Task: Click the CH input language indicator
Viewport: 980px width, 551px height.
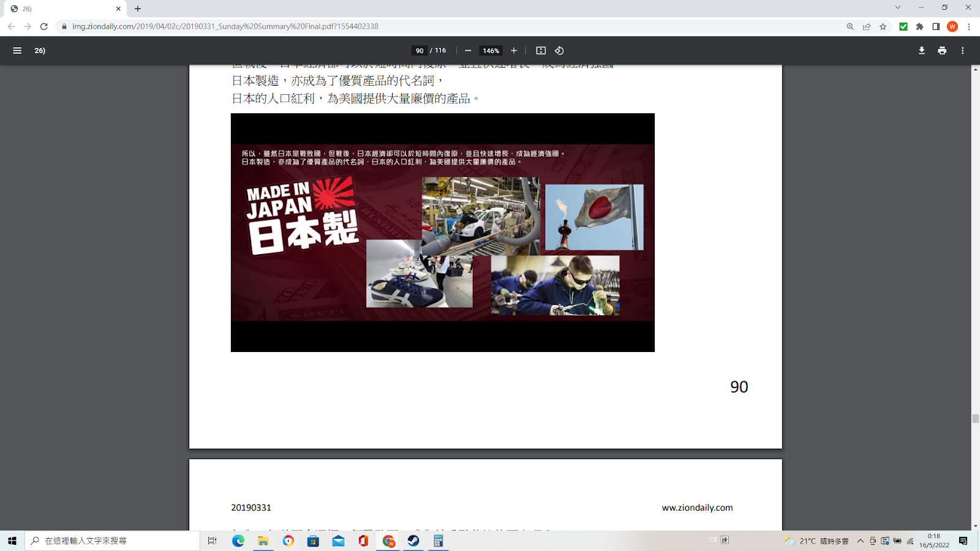Action: tap(713, 539)
